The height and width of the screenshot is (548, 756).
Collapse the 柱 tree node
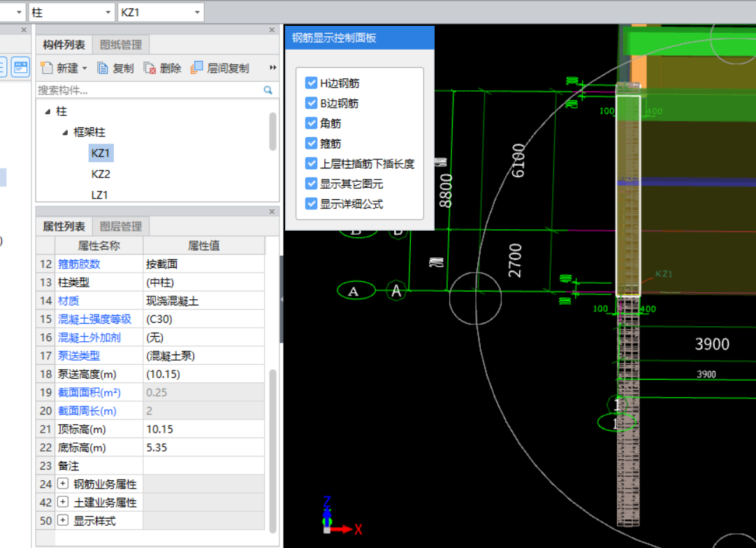click(x=48, y=111)
